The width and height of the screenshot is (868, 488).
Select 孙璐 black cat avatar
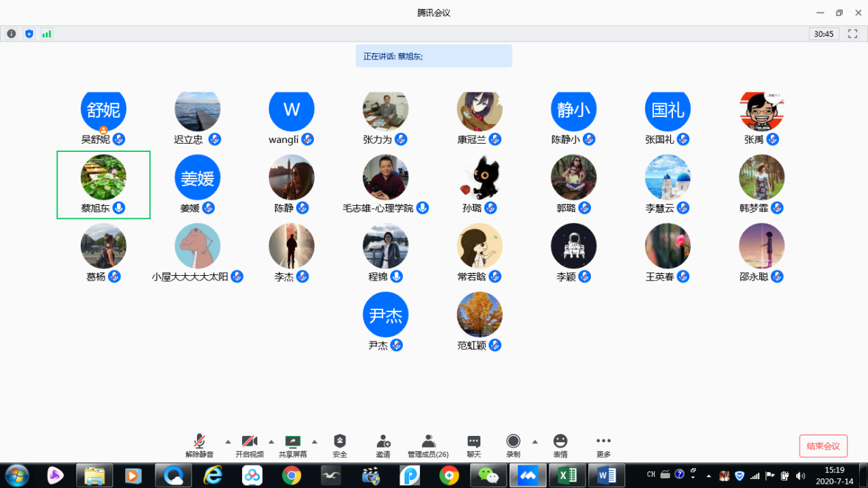click(479, 177)
